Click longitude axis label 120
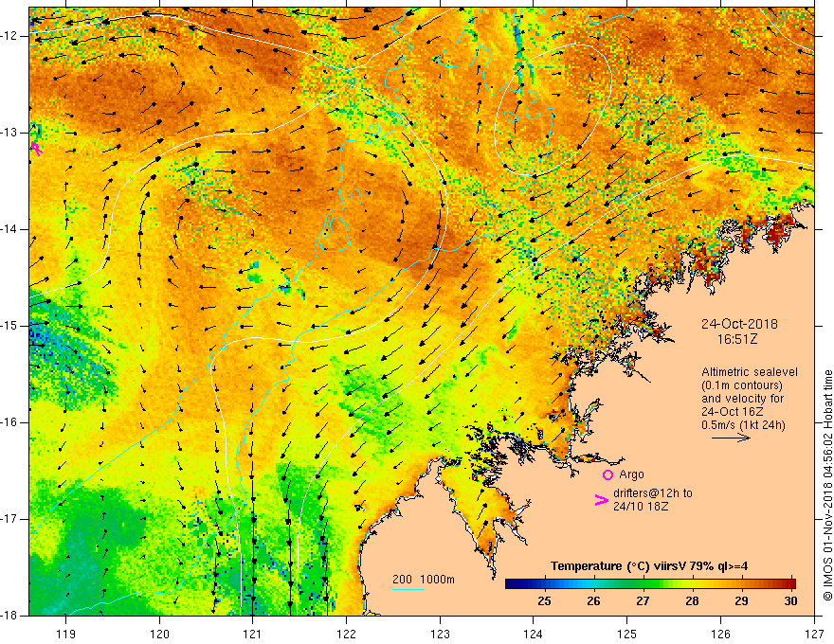834x644 pixels. 159,634
